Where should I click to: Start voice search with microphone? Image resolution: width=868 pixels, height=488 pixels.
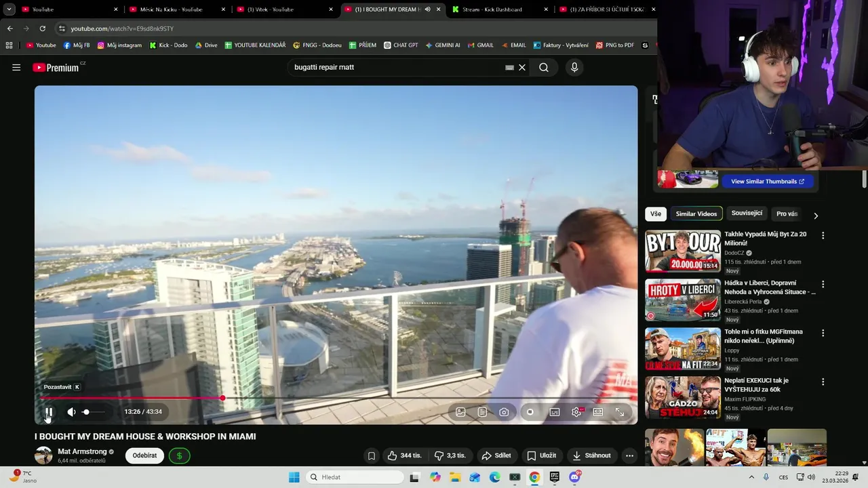(x=574, y=67)
